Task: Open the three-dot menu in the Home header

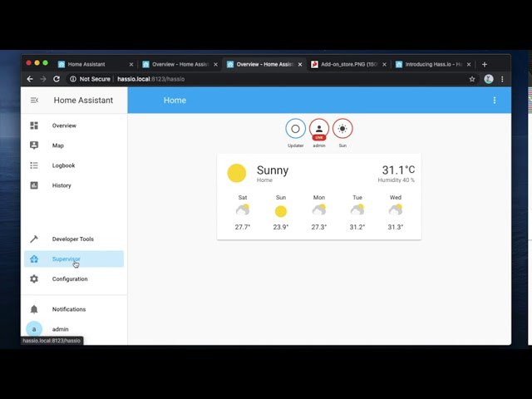Action: pyautogui.click(x=495, y=100)
